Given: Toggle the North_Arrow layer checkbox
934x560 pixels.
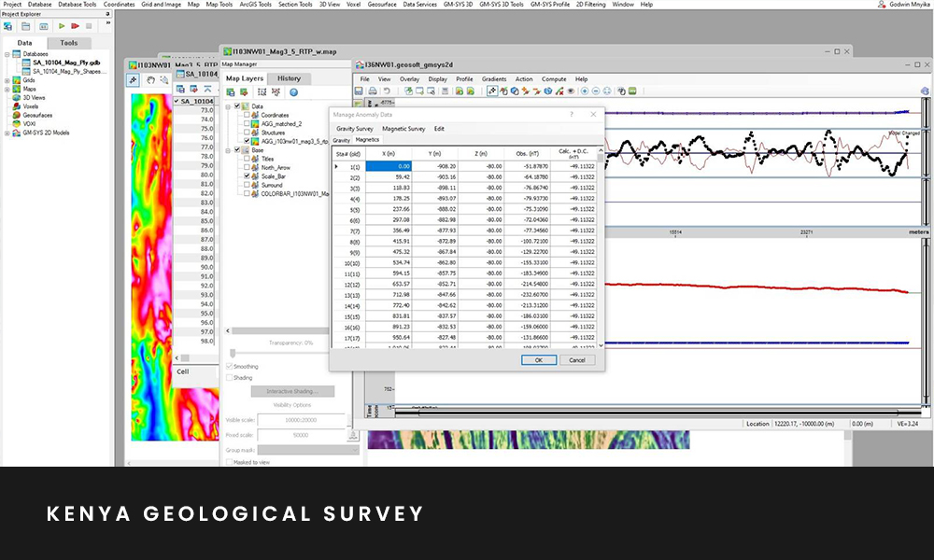Looking at the screenshot, I should 247,168.
